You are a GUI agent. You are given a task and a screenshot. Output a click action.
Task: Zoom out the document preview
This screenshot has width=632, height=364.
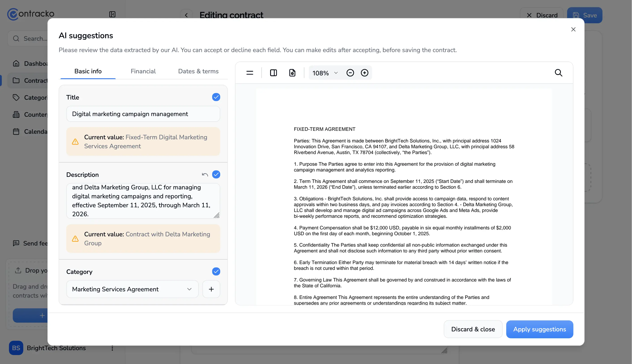[x=350, y=73]
